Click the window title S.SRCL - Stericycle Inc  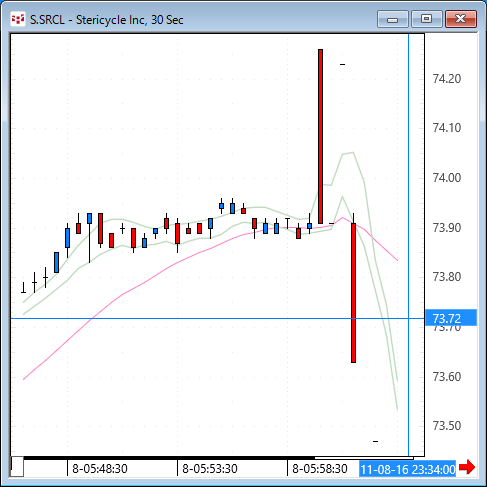click(x=107, y=20)
